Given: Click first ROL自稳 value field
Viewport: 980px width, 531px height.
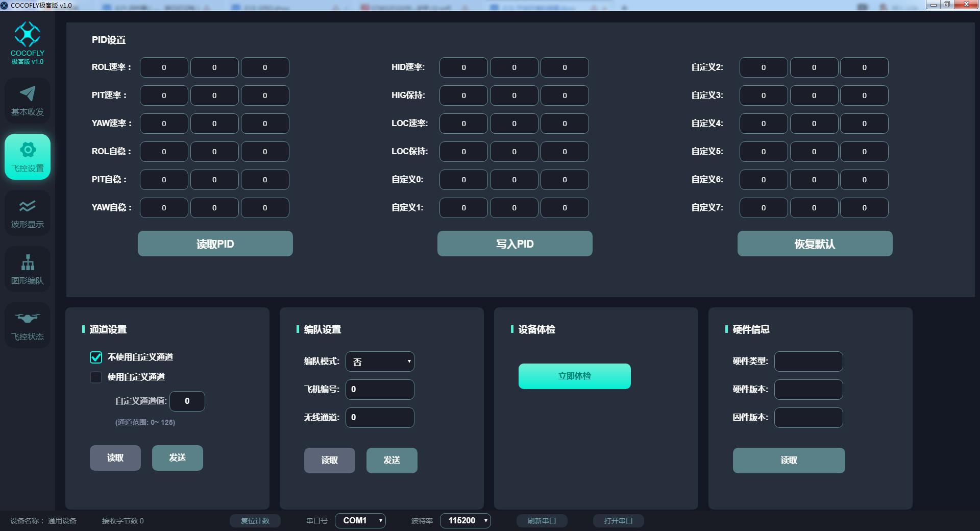Looking at the screenshot, I should tap(164, 152).
